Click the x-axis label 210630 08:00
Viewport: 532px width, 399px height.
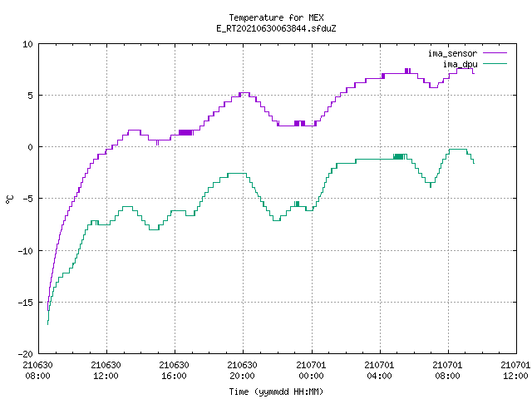(x=37, y=371)
